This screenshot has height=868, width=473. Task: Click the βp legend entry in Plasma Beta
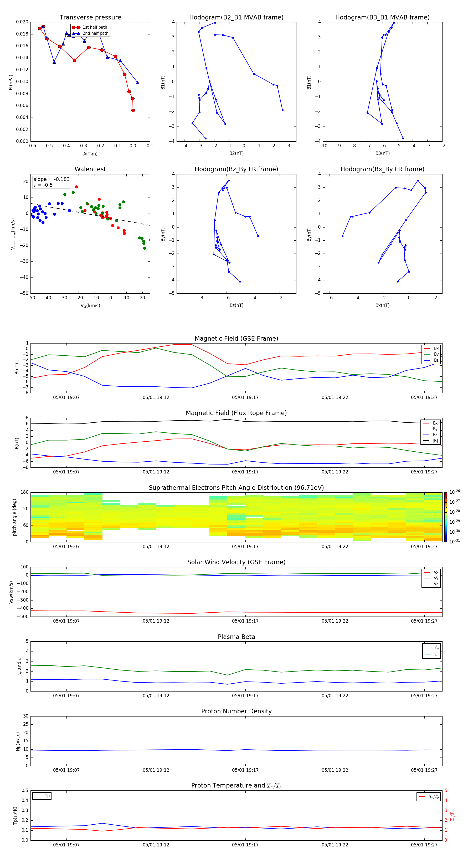(x=431, y=647)
